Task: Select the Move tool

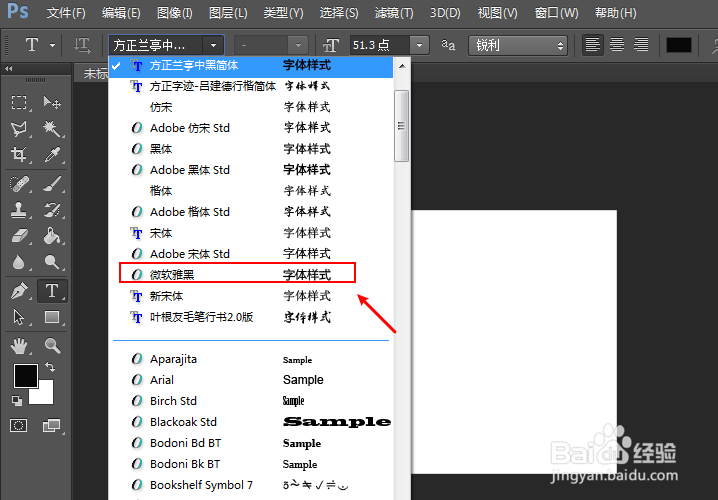Action: 52,102
